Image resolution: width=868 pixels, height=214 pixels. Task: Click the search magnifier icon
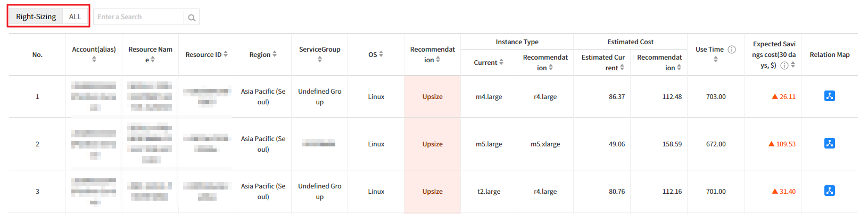coord(192,17)
